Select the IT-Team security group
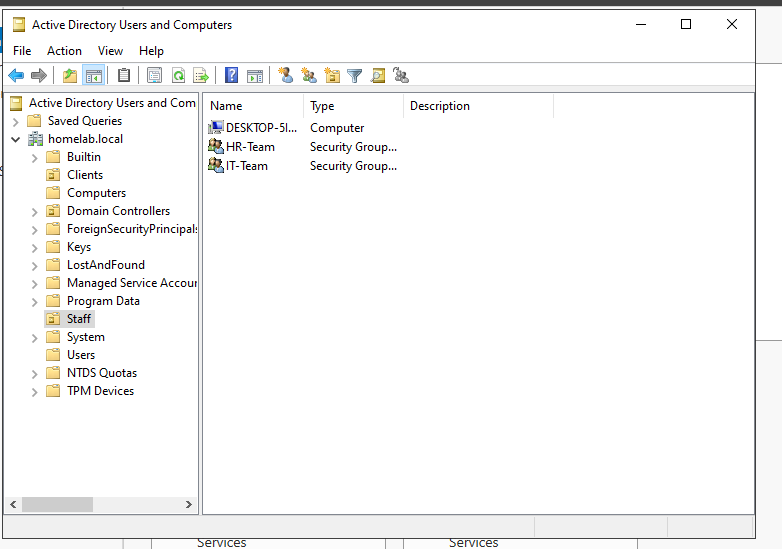The image size is (782, 549). click(x=246, y=166)
